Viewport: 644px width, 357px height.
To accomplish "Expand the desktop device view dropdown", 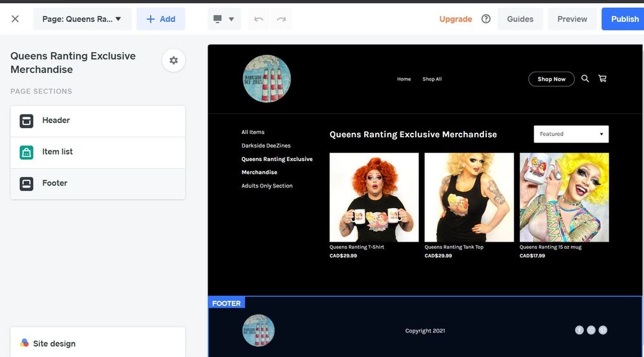I will pyautogui.click(x=224, y=19).
